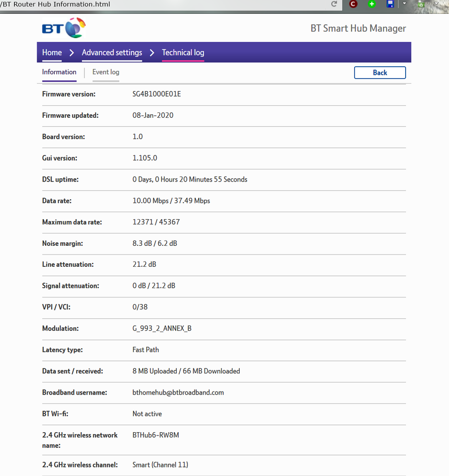Click the chevron after Home breadcrumb
Viewport: 449px width, 476px height.
point(71,52)
